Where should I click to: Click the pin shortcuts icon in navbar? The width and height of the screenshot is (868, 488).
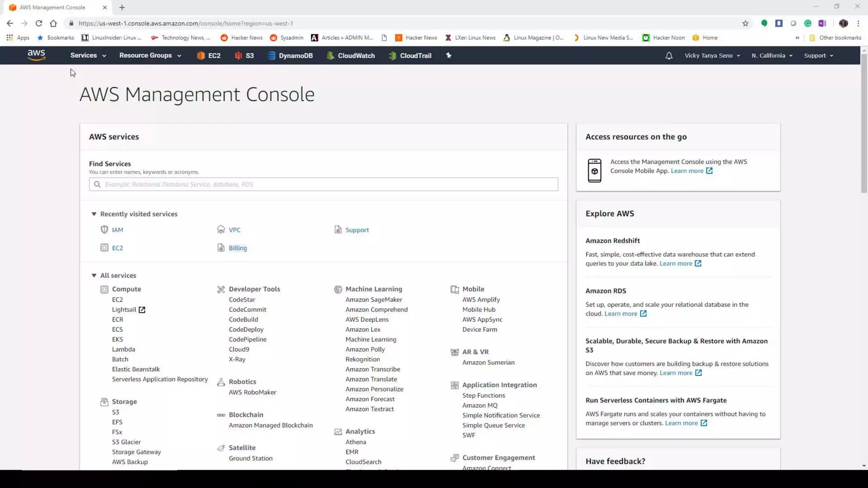(449, 55)
